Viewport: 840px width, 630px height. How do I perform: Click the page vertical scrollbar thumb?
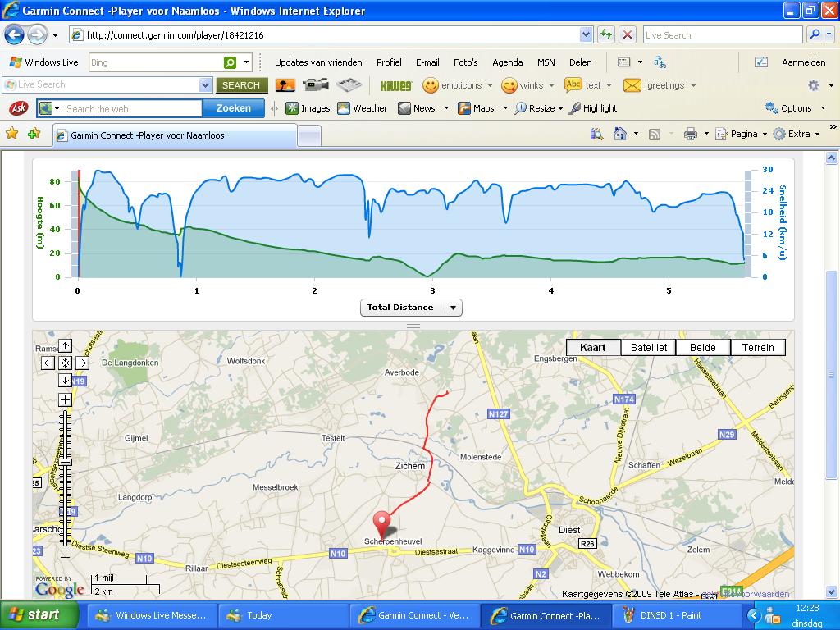click(831, 375)
